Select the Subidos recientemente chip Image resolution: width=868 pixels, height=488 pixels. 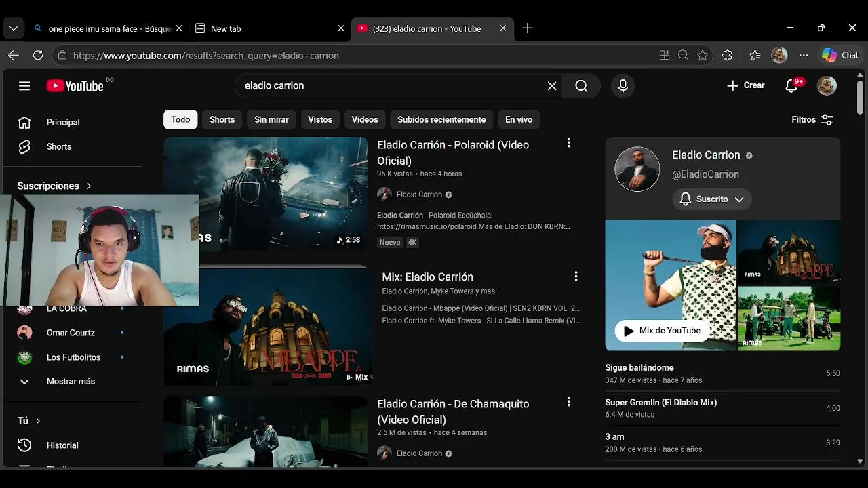(441, 119)
